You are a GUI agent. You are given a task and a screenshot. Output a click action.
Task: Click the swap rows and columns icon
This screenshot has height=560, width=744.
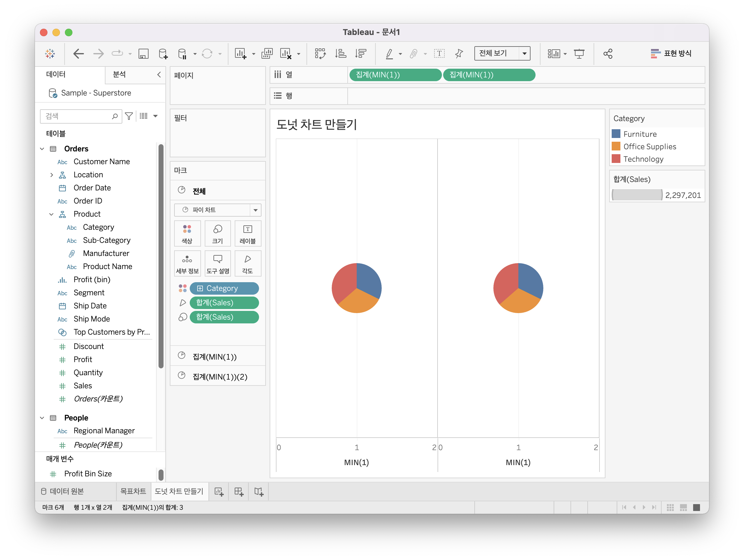pos(320,53)
